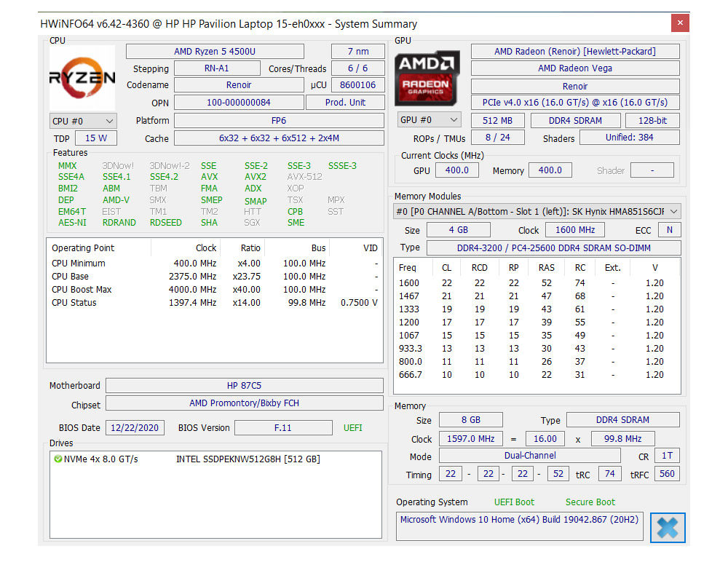Image resolution: width=728 pixels, height=562 pixels.
Task: Click the AES-NI feature label
Action: (x=72, y=223)
